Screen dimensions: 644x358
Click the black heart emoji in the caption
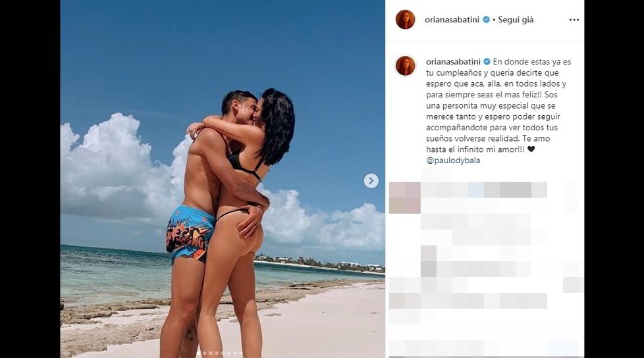(x=531, y=149)
